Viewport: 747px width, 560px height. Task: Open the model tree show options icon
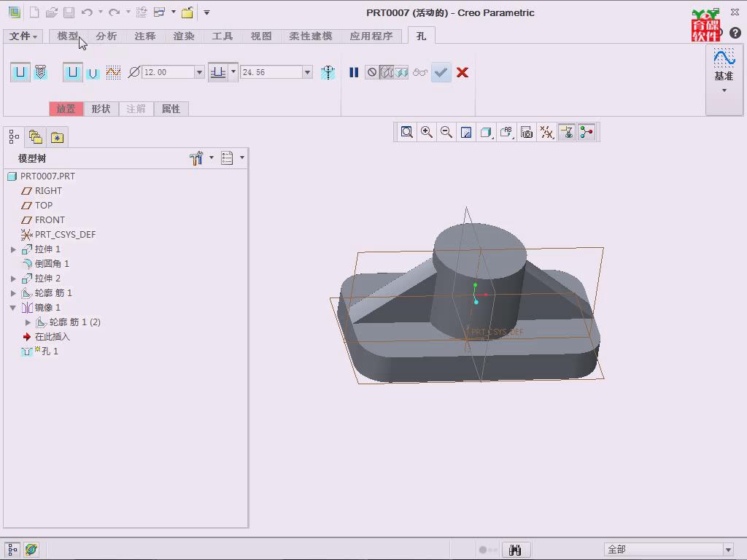[x=228, y=158]
